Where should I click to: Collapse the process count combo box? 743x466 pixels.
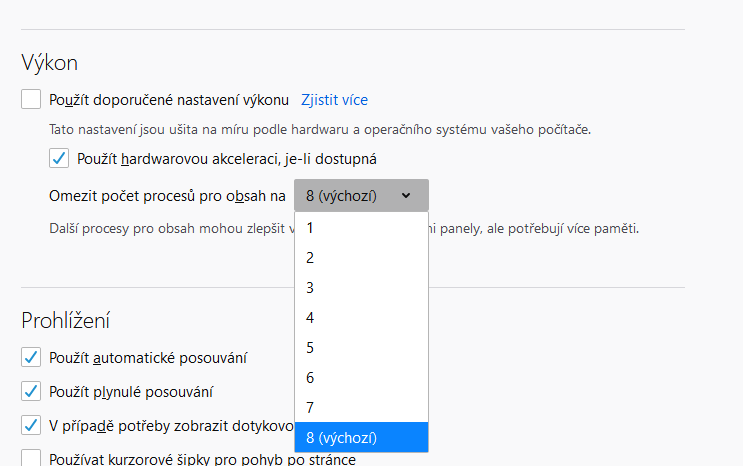[361, 196]
